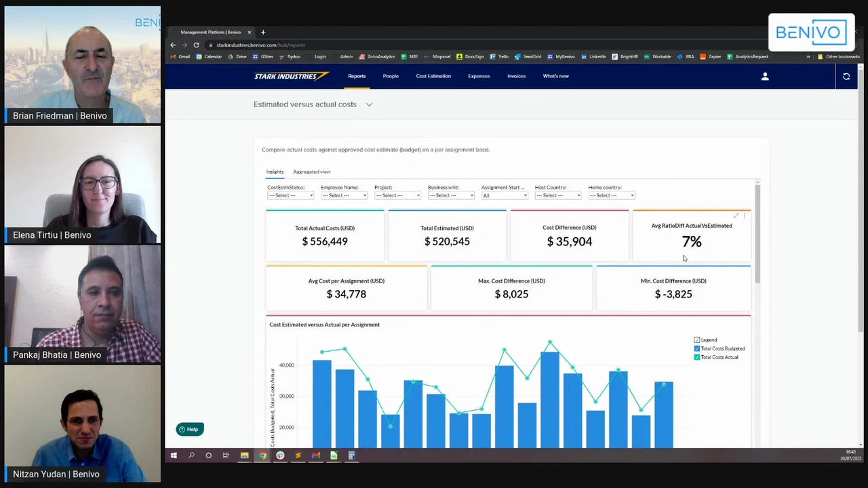
Task: Open the Calendar bookmark
Action: (x=209, y=57)
